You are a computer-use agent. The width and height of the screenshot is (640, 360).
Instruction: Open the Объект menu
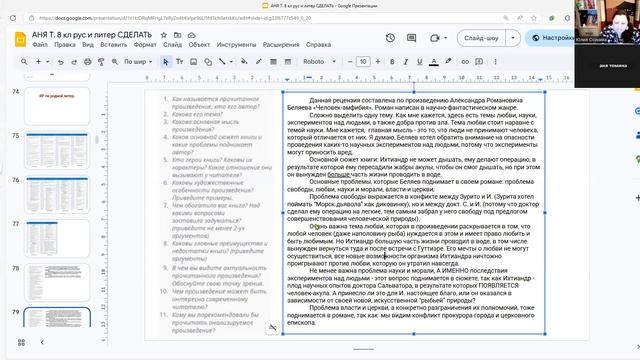coord(199,44)
